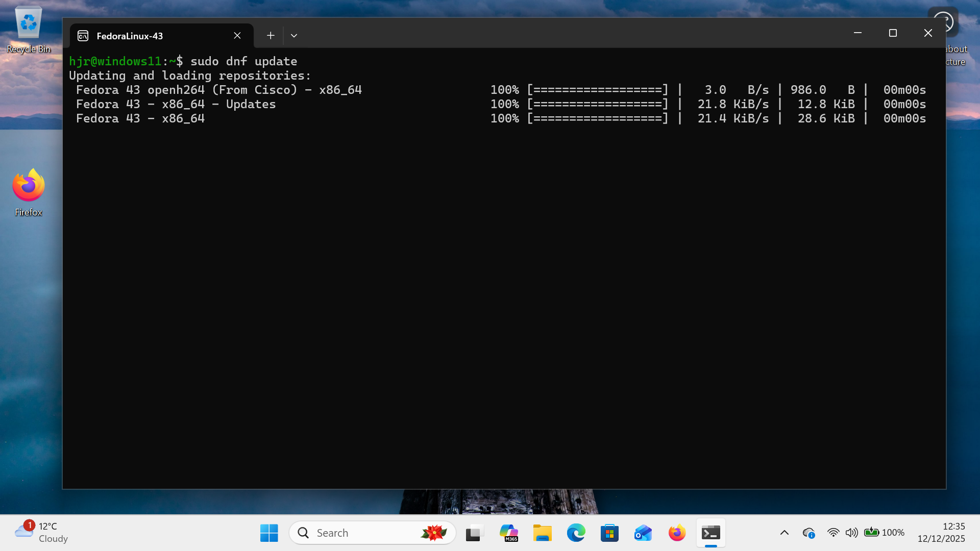Open Outlook from the taskbar
Screen dimensions: 980x551
click(x=643, y=533)
